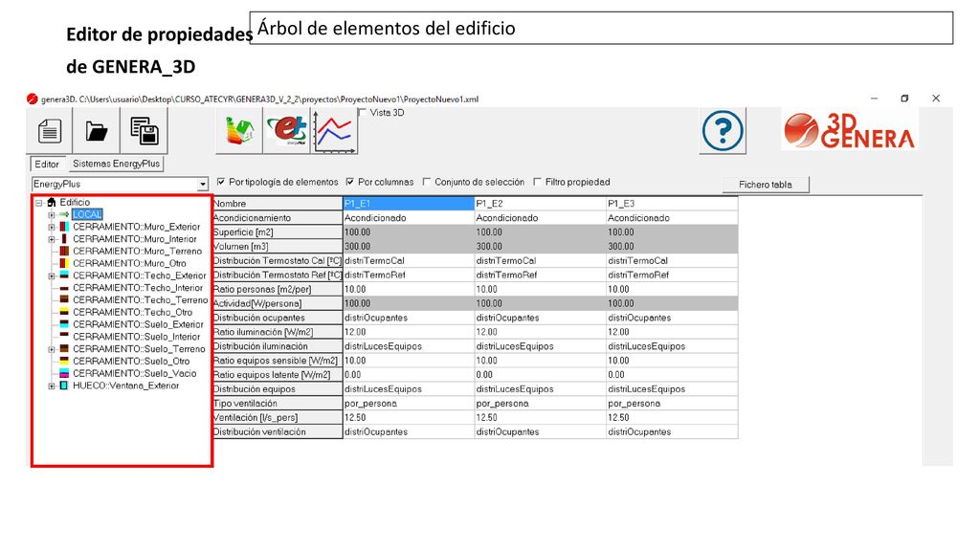The width and height of the screenshot is (980, 551).
Task: Switch to the Editor tab
Action: pyautogui.click(x=47, y=165)
